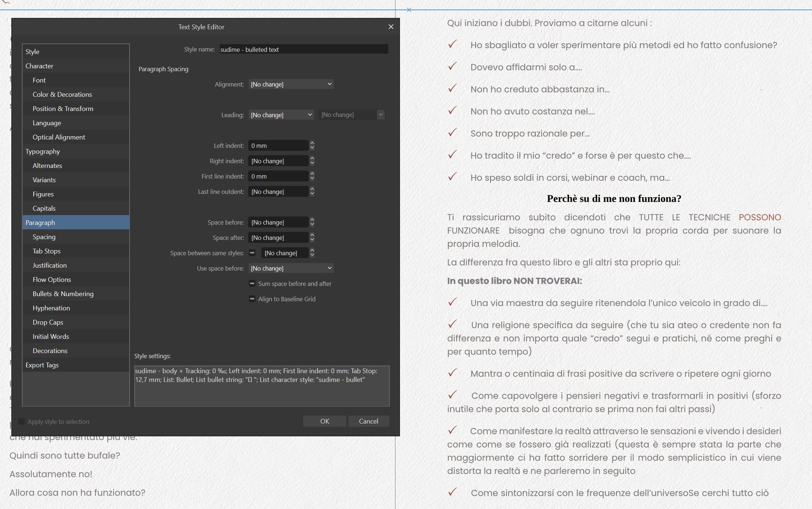Click inside the Style settings summary box
The width and height of the screenshot is (812, 509).
pos(262,386)
